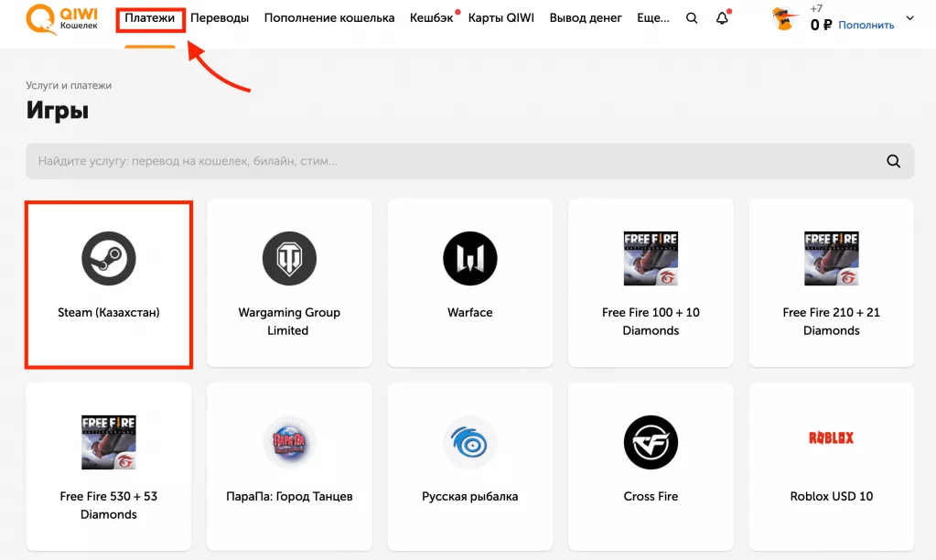Expand the Еще... navigation menu
936x560 pixels.
pyautogui.click(x=652, y=18)
